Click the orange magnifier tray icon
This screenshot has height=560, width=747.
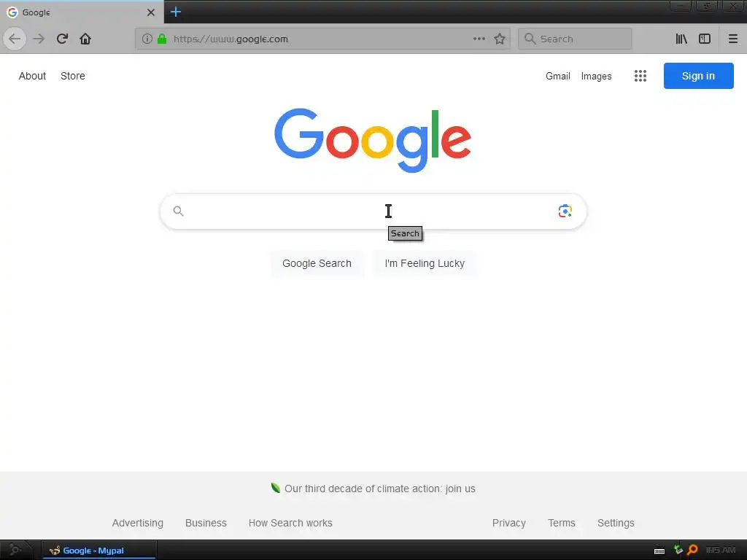[693, 550]
